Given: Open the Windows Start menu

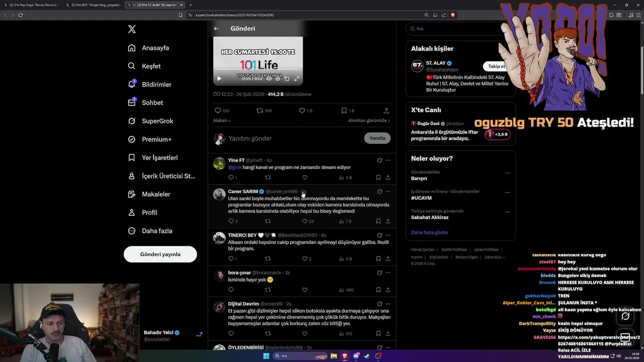Looking at the screenshot, I should pyautogui.click(x=266, y=356).
